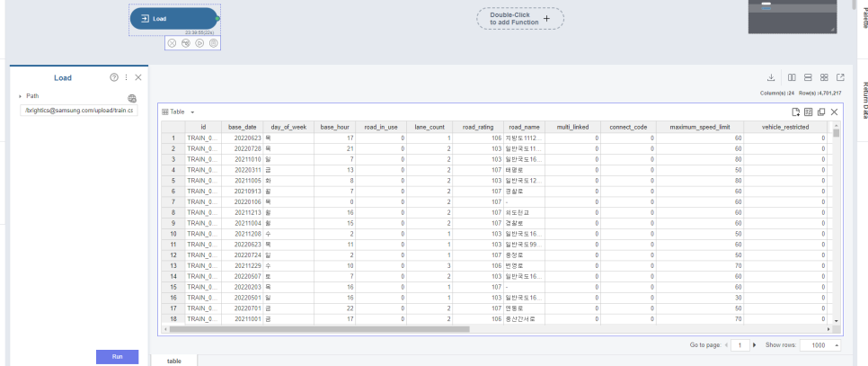Open the Show rows 1000 dropdown
This screenshot has height=366, width=868.
coord(821,345)
